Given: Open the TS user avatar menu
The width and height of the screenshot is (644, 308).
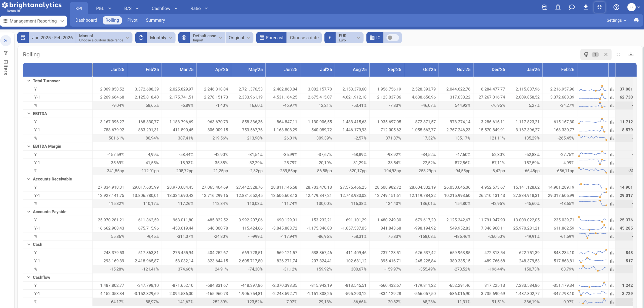Looking at the screenshot, I should [x=633, y=7].
